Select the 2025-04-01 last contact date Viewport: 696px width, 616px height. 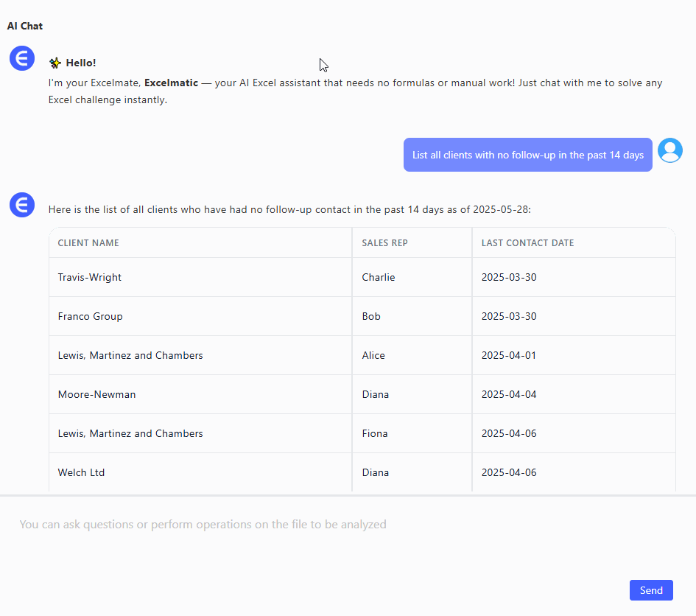(509, 355)
